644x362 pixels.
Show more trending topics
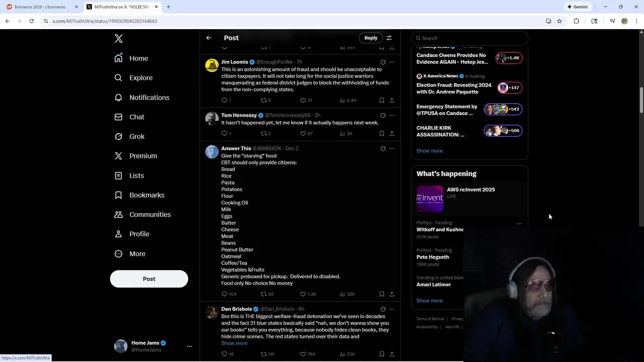[430, 301]
